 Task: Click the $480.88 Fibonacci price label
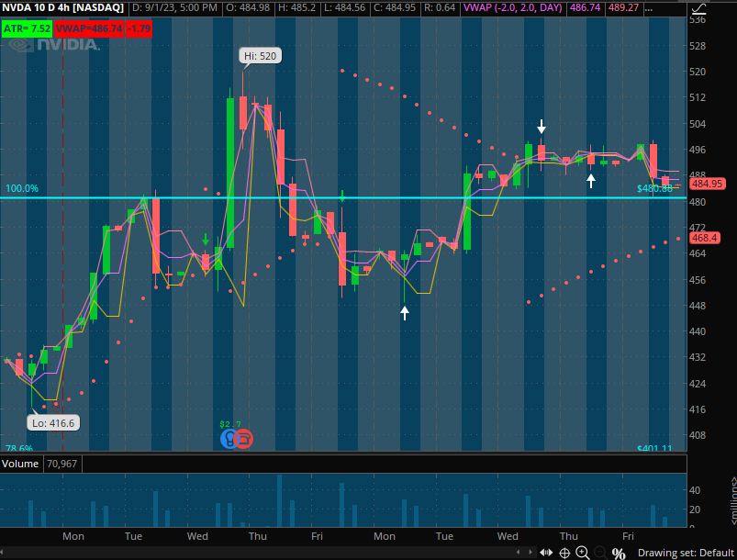(654, 188)
